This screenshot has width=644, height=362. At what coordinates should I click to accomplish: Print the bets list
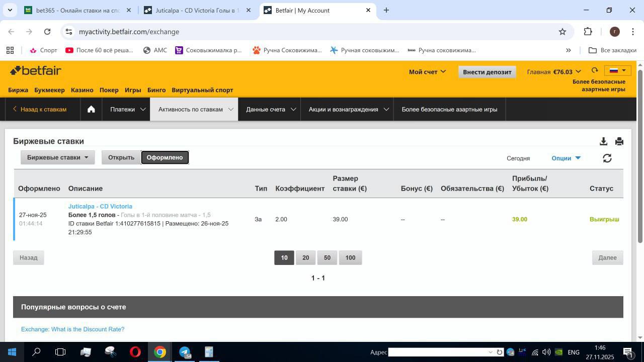[619, 141]
